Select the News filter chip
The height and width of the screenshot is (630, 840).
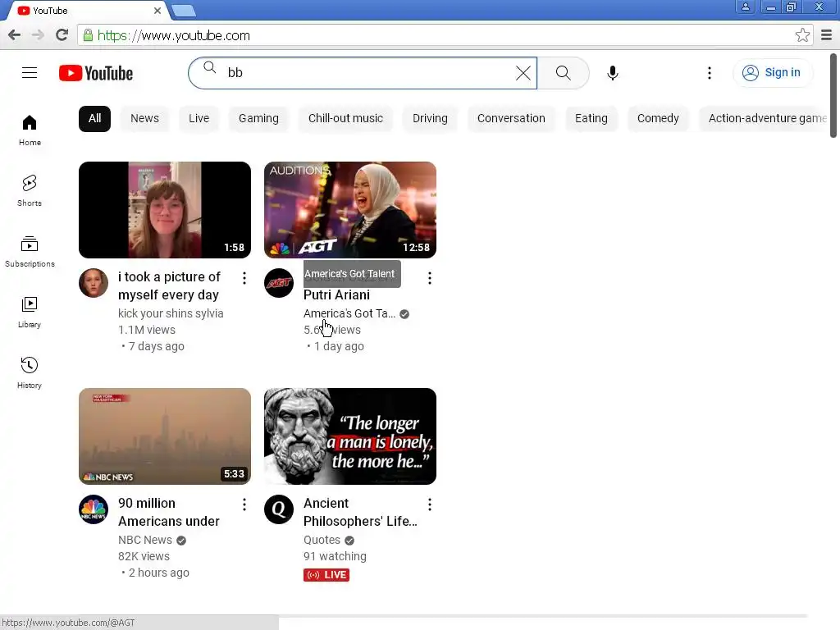(144, 118)
